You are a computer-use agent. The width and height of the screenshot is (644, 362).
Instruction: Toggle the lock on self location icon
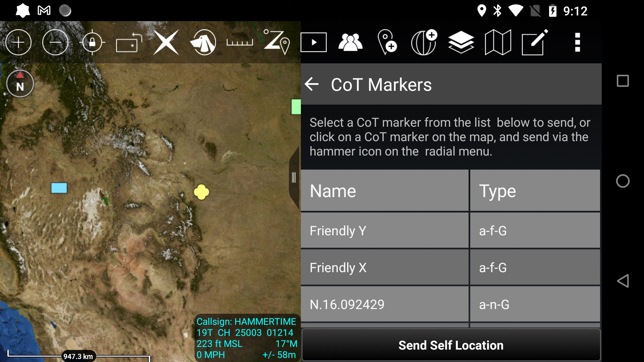tap(92, 43)
